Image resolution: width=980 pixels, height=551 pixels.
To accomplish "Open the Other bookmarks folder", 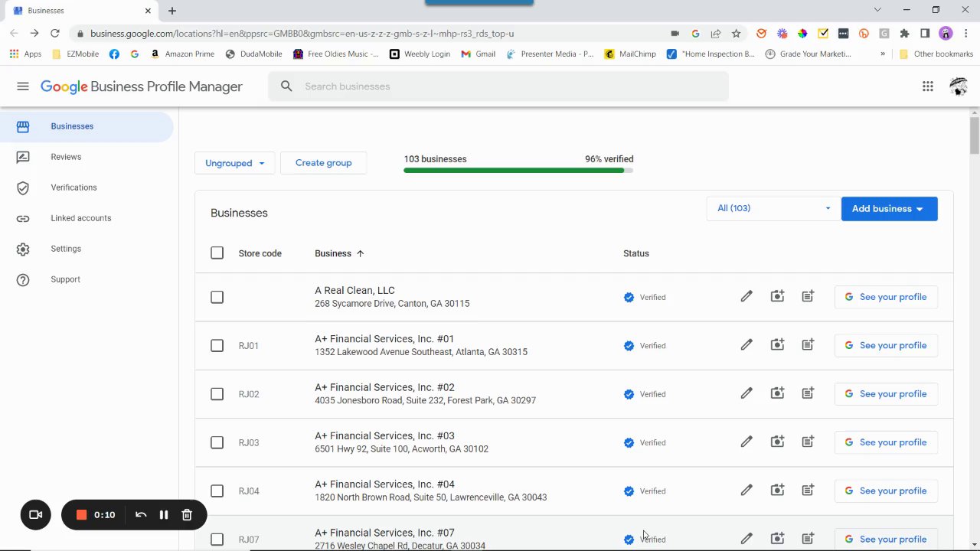I will point(936,54).
